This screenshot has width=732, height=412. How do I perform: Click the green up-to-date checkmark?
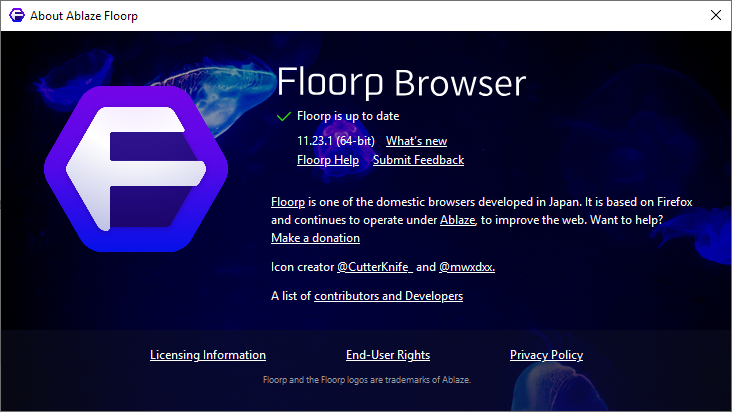click(283, 116)
